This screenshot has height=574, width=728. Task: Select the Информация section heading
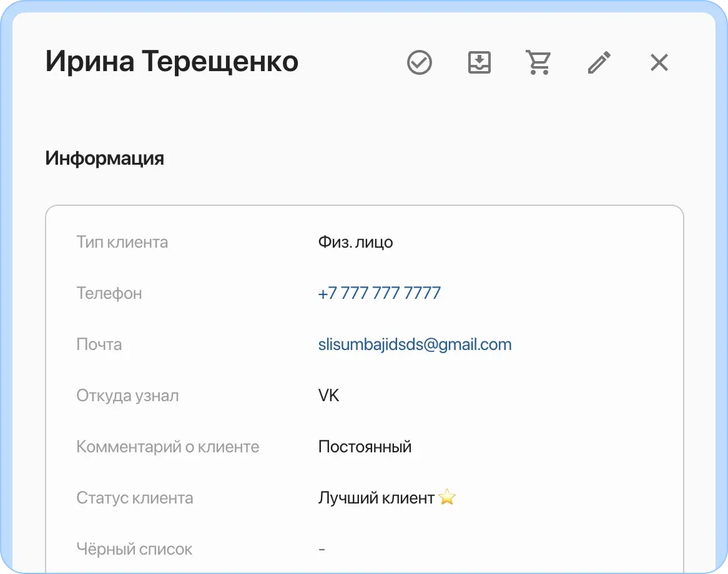coord(104,158)
